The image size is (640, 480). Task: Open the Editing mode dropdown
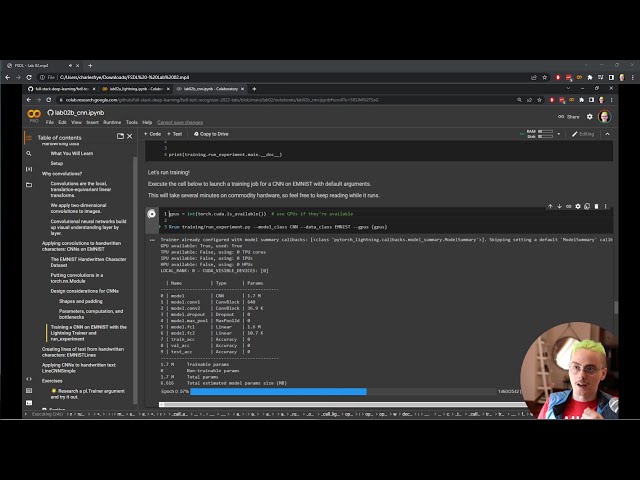pos(583,134)
